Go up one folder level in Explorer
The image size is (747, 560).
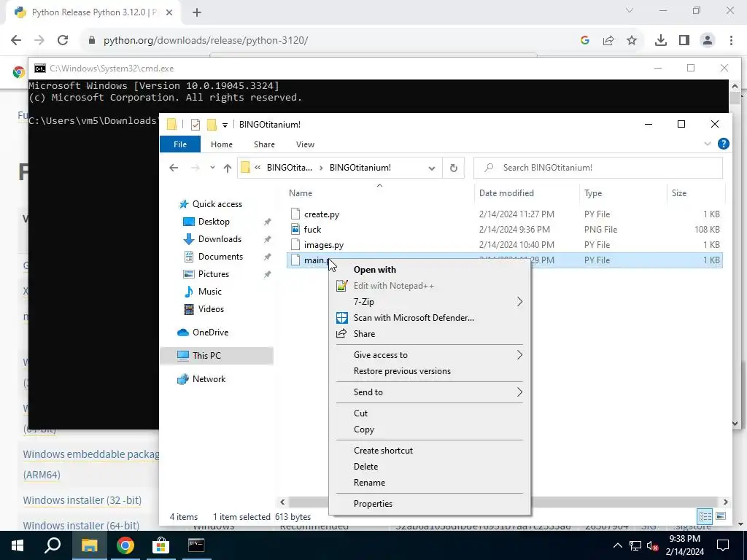[228, 168]
